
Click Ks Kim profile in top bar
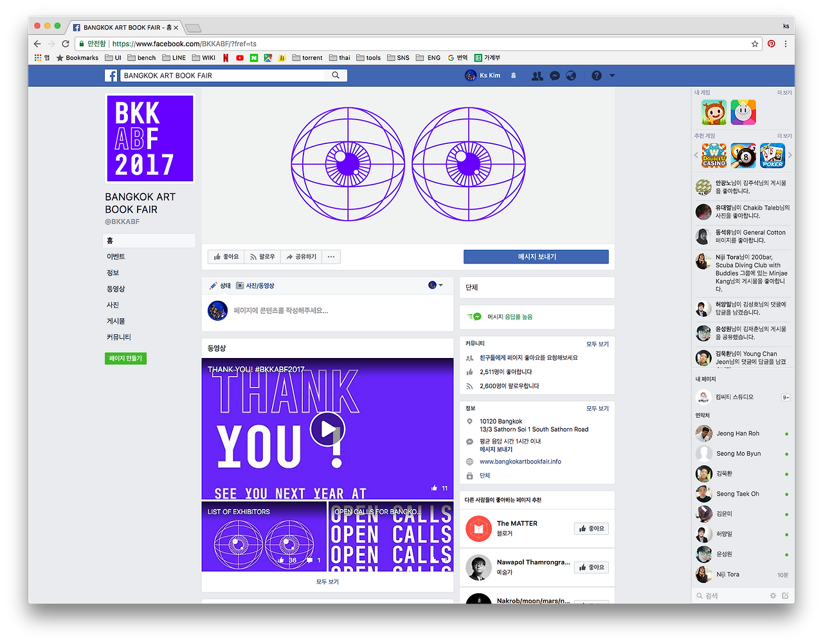click(483, 76)
